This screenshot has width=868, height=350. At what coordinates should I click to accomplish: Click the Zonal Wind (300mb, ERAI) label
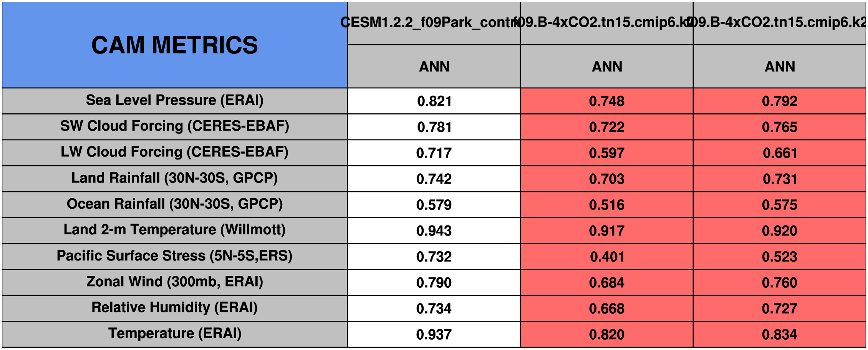[175, 282]
